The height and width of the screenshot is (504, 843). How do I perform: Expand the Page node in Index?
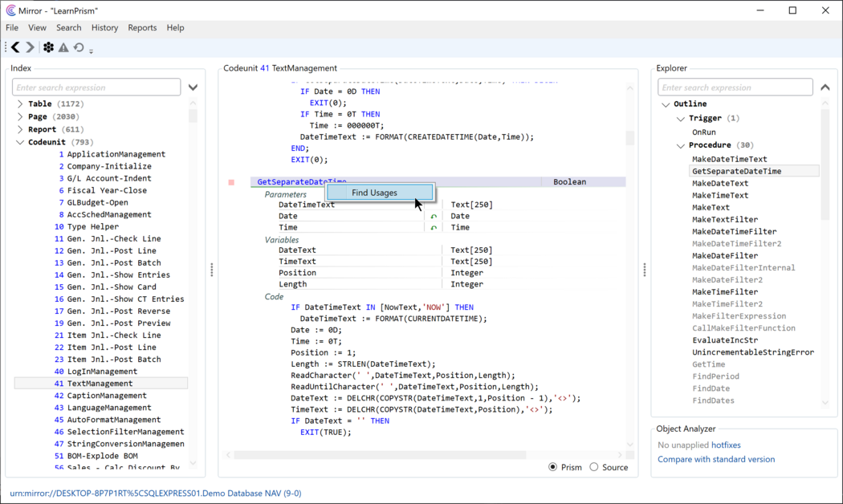(20, 116)
